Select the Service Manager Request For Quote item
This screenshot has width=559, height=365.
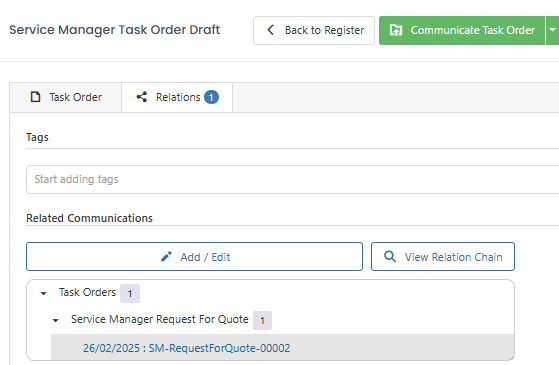pyautogui.click(x=160, y=319)
